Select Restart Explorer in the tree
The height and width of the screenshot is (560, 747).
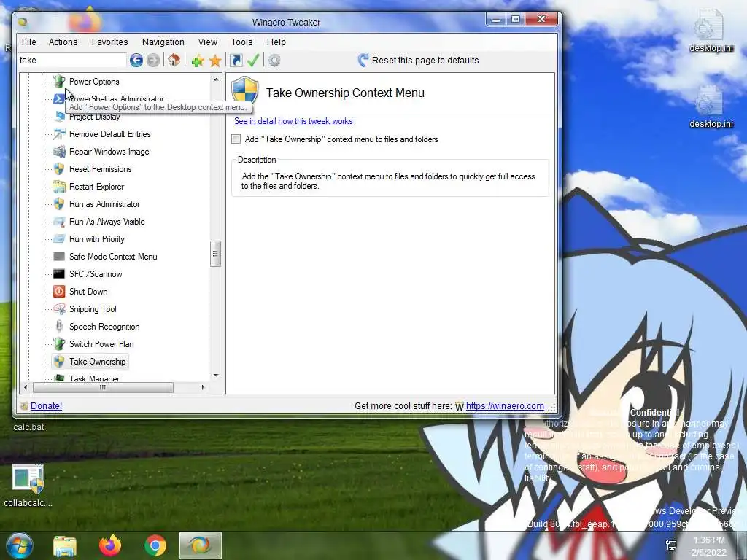[97, 187]
